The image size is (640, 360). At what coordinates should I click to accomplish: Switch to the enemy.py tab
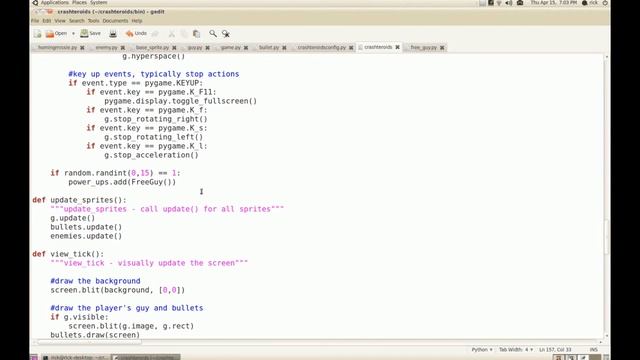[106, 48]
